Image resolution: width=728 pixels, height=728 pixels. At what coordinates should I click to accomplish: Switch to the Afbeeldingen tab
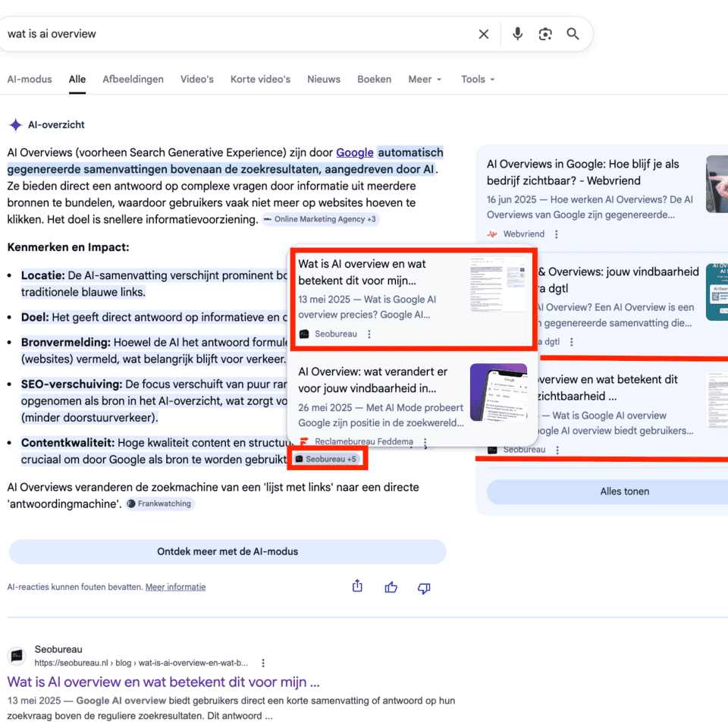133,79
